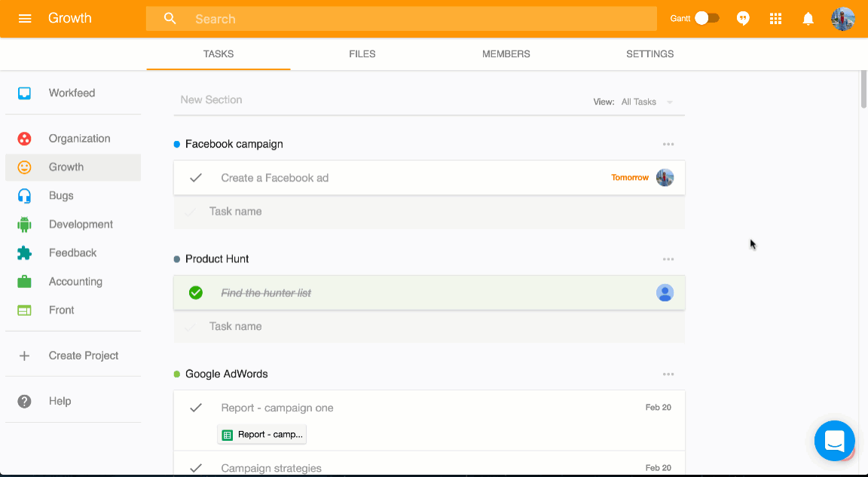Click the Feedback puzzle piece icon

point(24,253)
